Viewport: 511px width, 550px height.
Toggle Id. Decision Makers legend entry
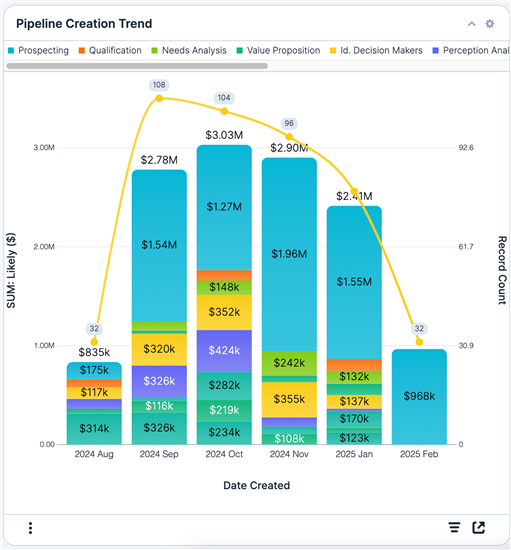coord(376,51)
